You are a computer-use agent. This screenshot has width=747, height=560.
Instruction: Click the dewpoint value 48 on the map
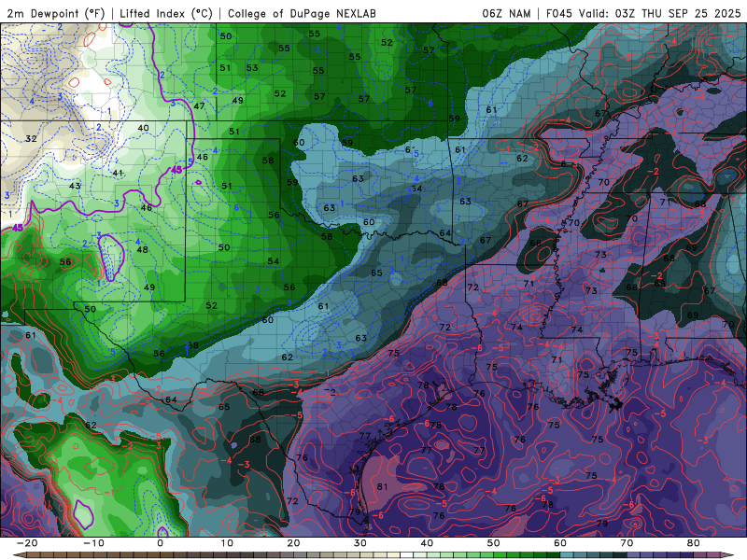pyautogui.click(x=142, y=250)
